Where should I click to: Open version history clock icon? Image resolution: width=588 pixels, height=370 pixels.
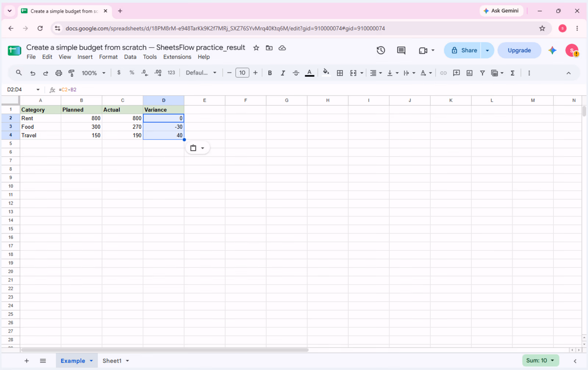pos(381,50)
